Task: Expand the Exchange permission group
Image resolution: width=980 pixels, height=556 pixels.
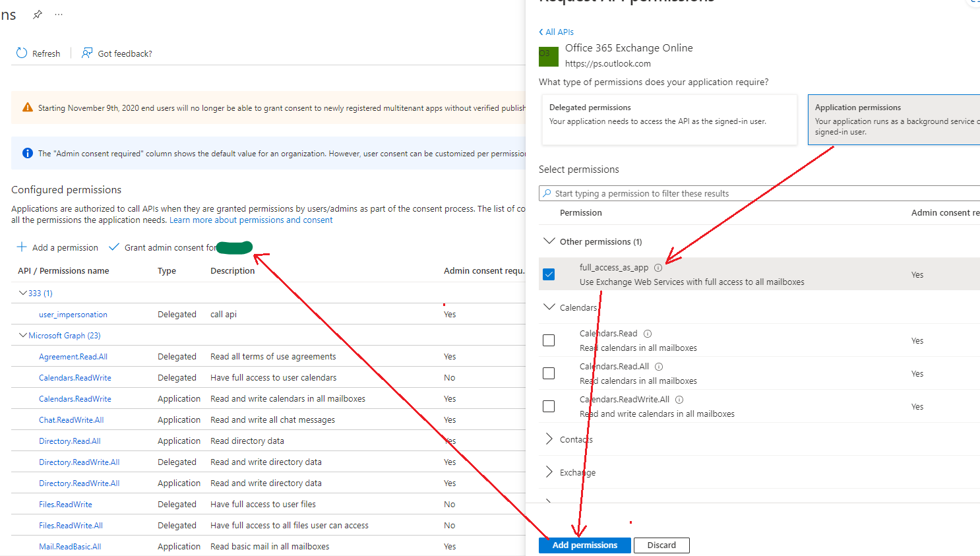Action: [x=549, y=472]
